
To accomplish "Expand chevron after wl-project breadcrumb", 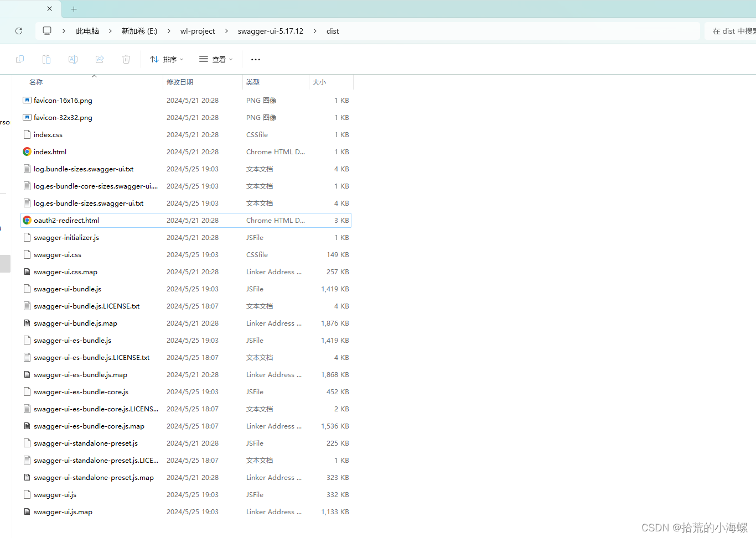I will coord(226,31).
